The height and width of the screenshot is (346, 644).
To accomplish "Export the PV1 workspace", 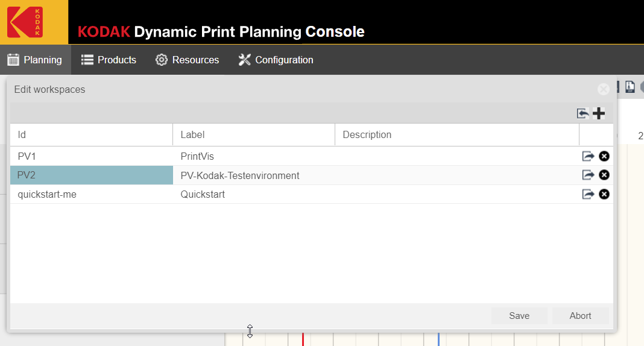I will pyautogui.click(x=588, y=157).
